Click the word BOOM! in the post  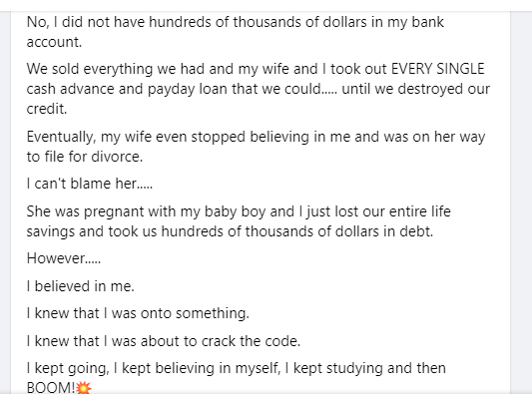coord(51,388)
